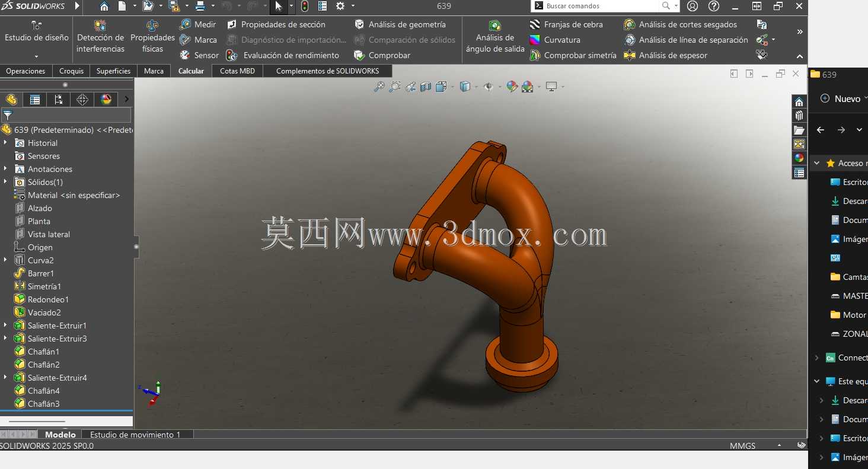Click MMGS unit system in status bar
Image resolution: width=868 pixels, height=469 pixels.
742,446
